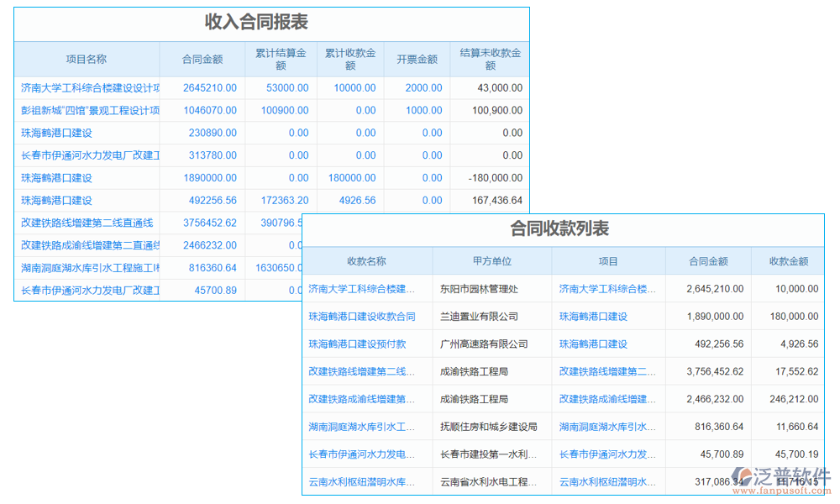This screenshot has height=504, width=840.
Task: Select 珠海鹤港口建设 in the income report
Action: pyautogui.click(x=54, y=133)
